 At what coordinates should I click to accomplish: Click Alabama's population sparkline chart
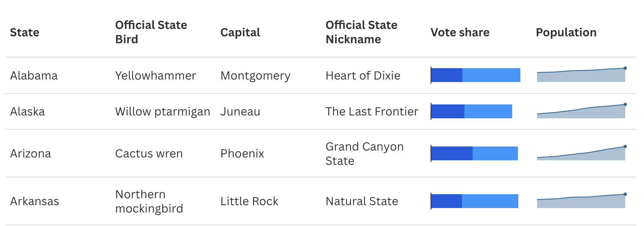point(581,75)
